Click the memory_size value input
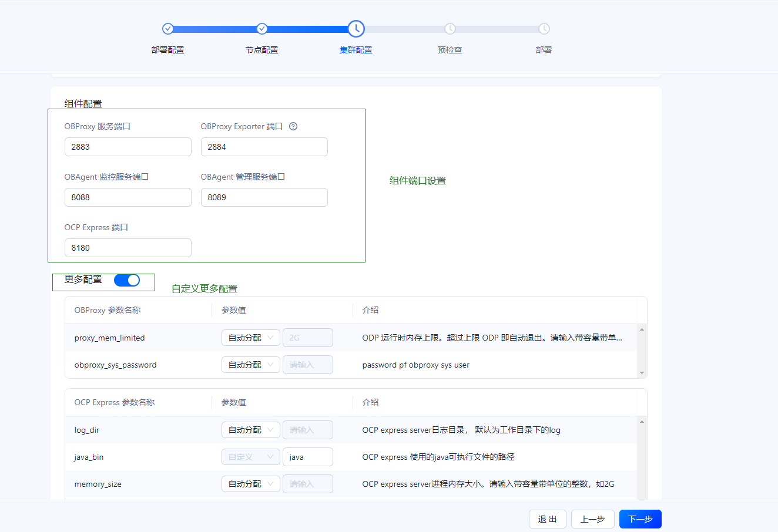Screen dimensions: 778x532 308,484
